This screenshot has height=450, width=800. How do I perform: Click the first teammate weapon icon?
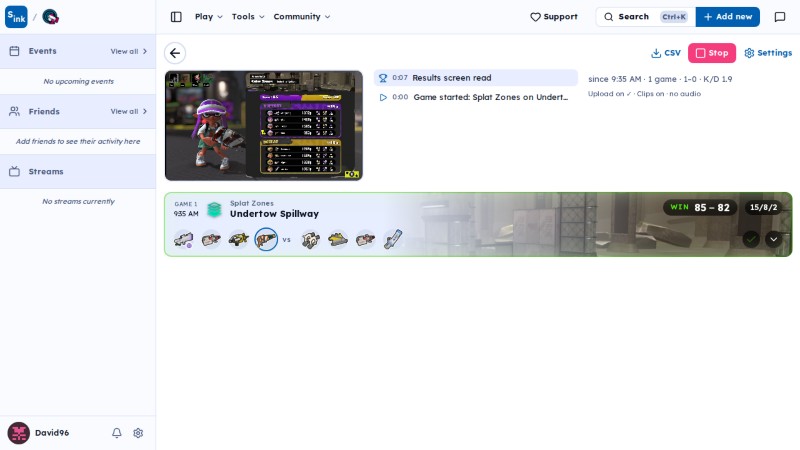(x=184, y=239)
